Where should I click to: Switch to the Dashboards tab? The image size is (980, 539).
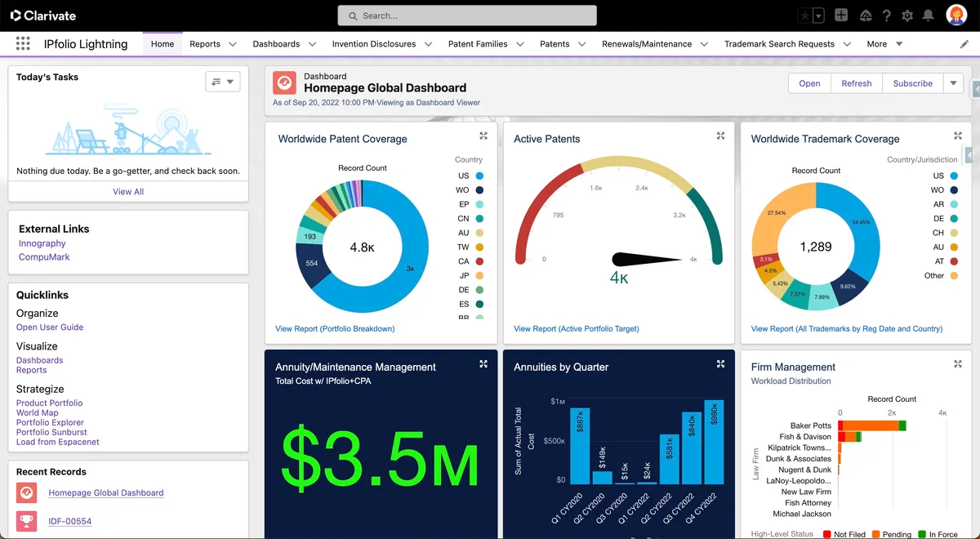pyautogui.click(x=276, y=44)
